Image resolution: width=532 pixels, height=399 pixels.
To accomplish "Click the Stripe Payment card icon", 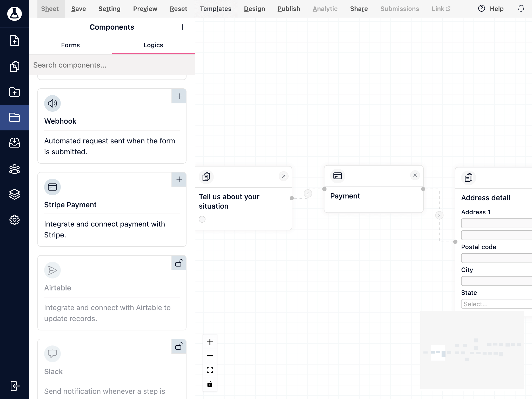I will pos(52,187).
